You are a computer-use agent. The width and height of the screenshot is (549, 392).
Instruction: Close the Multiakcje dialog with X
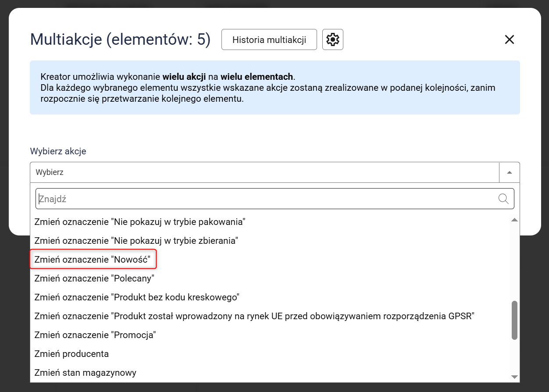509,40
